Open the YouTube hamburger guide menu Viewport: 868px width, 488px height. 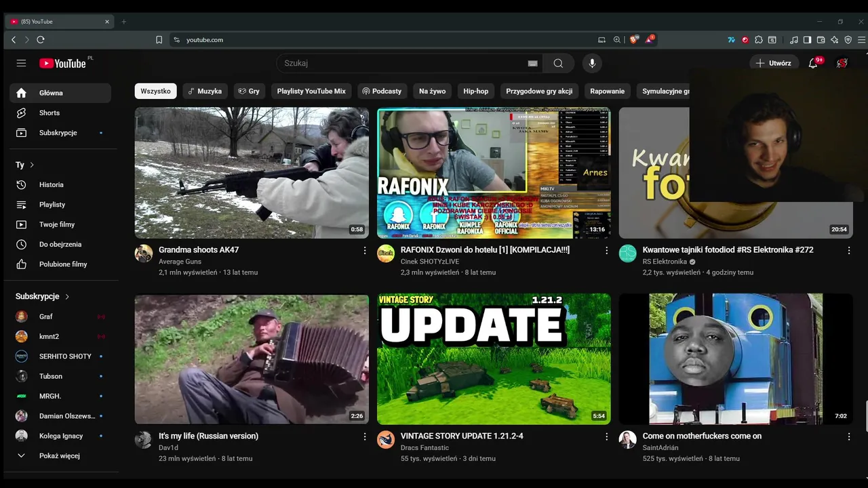point(21,63)
